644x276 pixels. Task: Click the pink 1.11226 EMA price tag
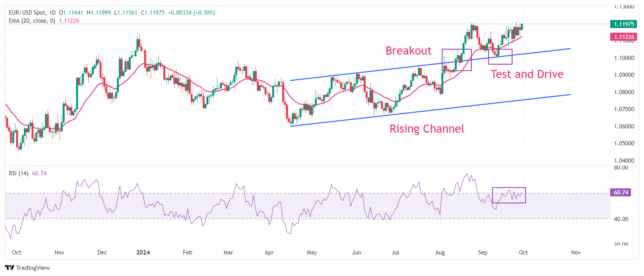click(x=624, y=37)
